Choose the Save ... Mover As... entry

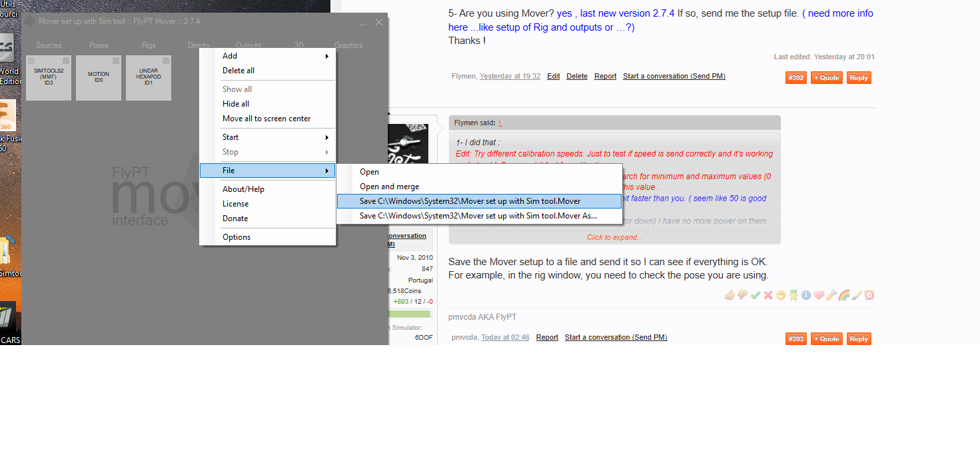pos(480,216)
